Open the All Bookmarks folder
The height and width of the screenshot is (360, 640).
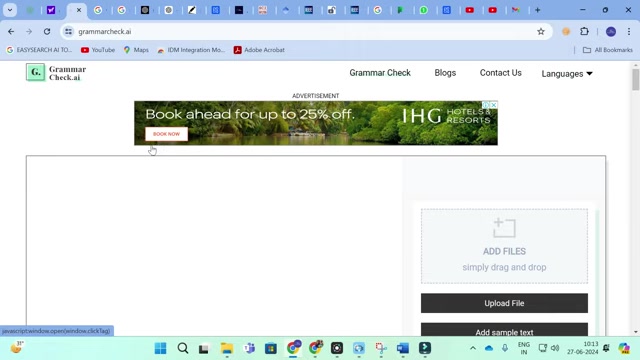tap(608, 50)
